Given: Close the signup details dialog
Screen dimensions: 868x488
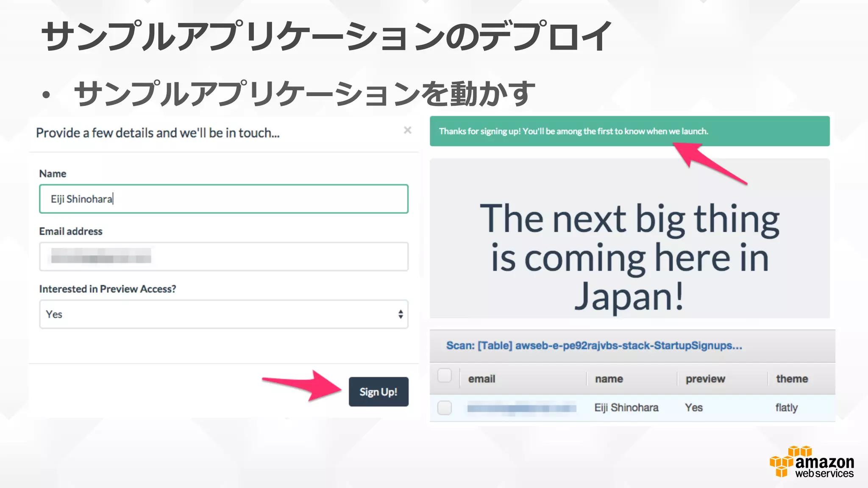Looking at the screenshot, I should click(x=407, y=130).
